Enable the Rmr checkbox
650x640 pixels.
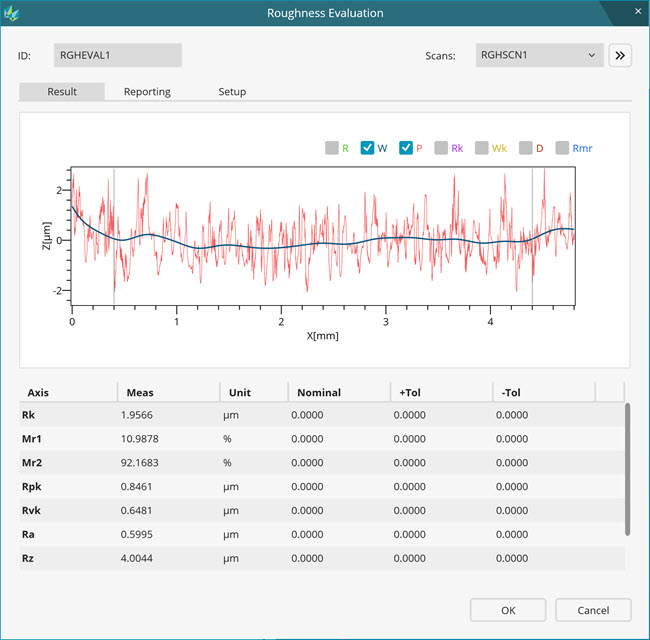(562, 148)
